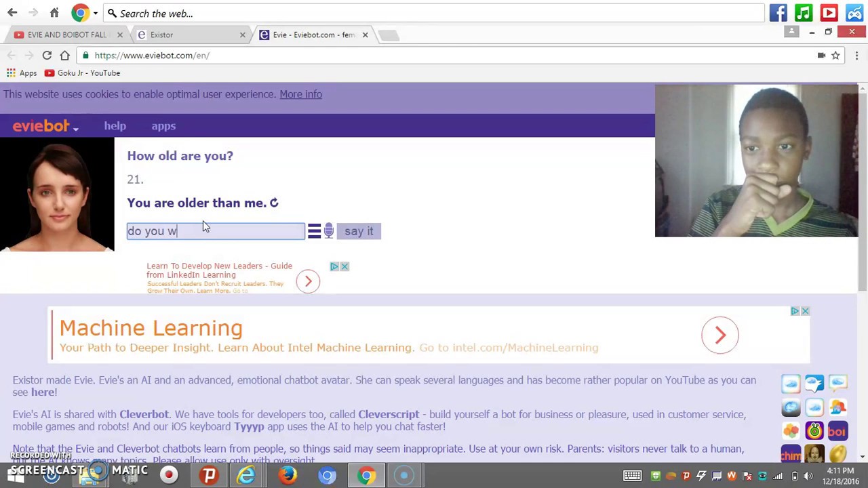Click the red record button on the taskbar
Screen dimensions: 868x488
point(169,475)
